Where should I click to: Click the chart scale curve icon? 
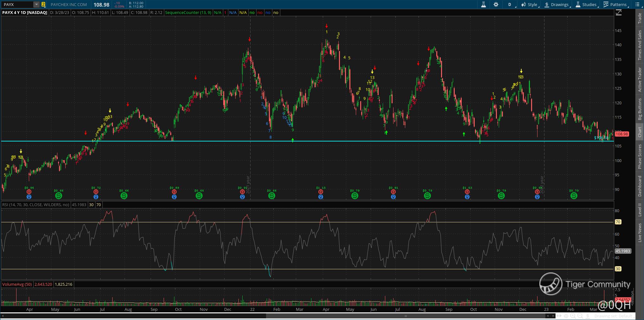618,13
